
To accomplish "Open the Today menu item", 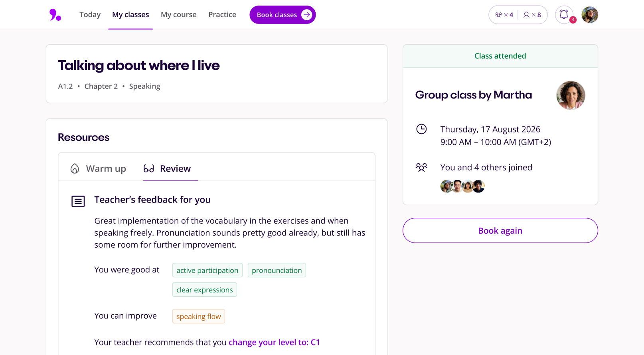I will pyautogui.click(x=90, y=15).
